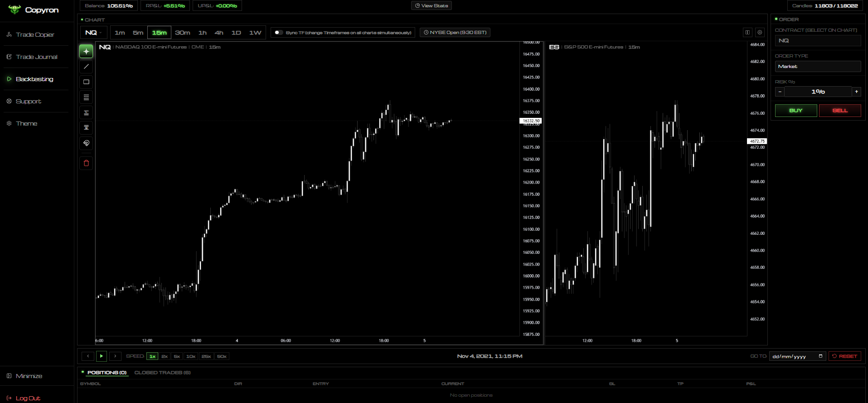This screenshot has width=868, height=403.
Task: Switch to Positions tab
Action: pyautogui.click(x=107, y=373)
